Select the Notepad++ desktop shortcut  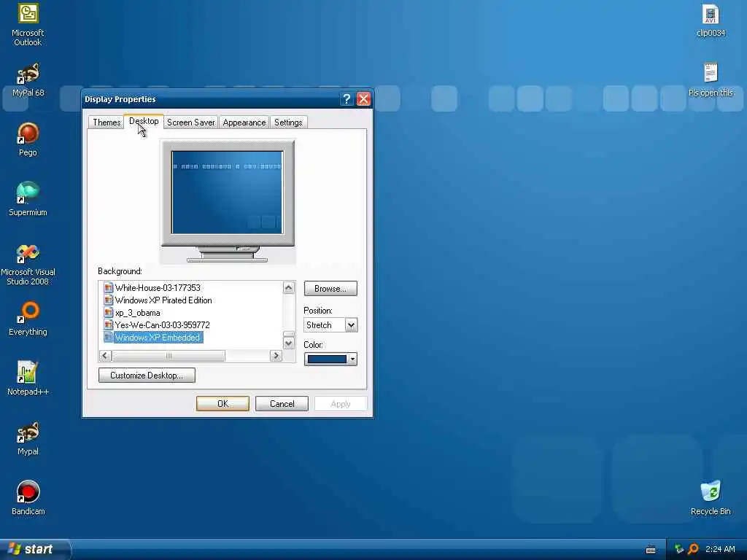pyautogui.click(x=28, y=378)
